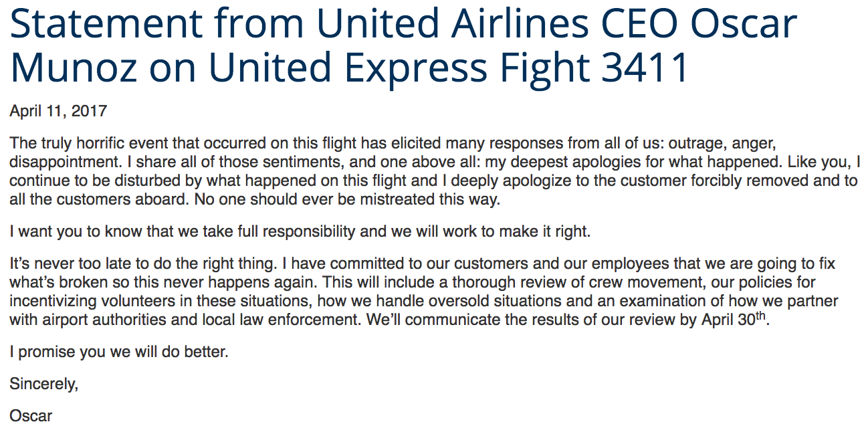Click the text "April 30th" in the last paragraph
The image size is (868, 436).
(732, 319)
